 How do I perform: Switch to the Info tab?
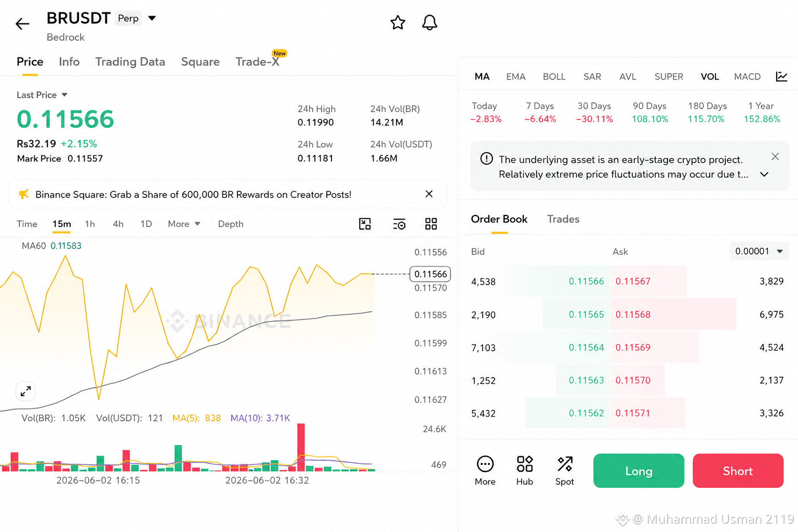point(69,62)
